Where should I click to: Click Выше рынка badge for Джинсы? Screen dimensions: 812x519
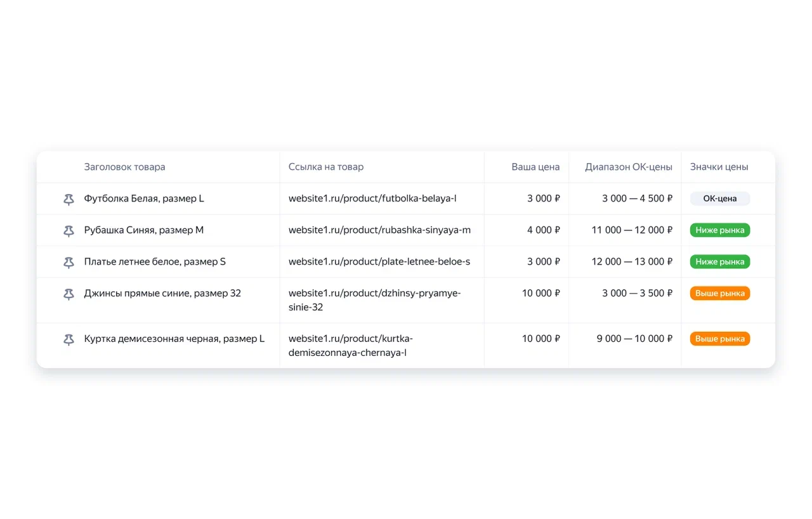(x=719, y=293)
